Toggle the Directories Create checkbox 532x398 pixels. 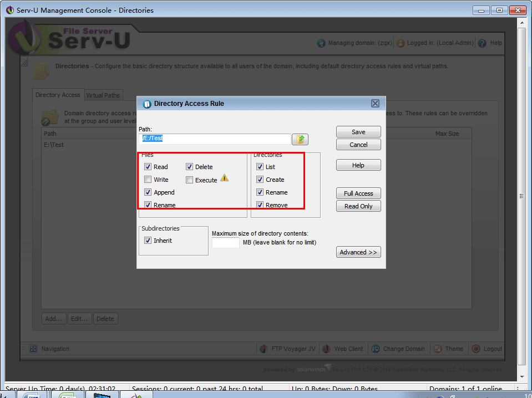(260, 180)
